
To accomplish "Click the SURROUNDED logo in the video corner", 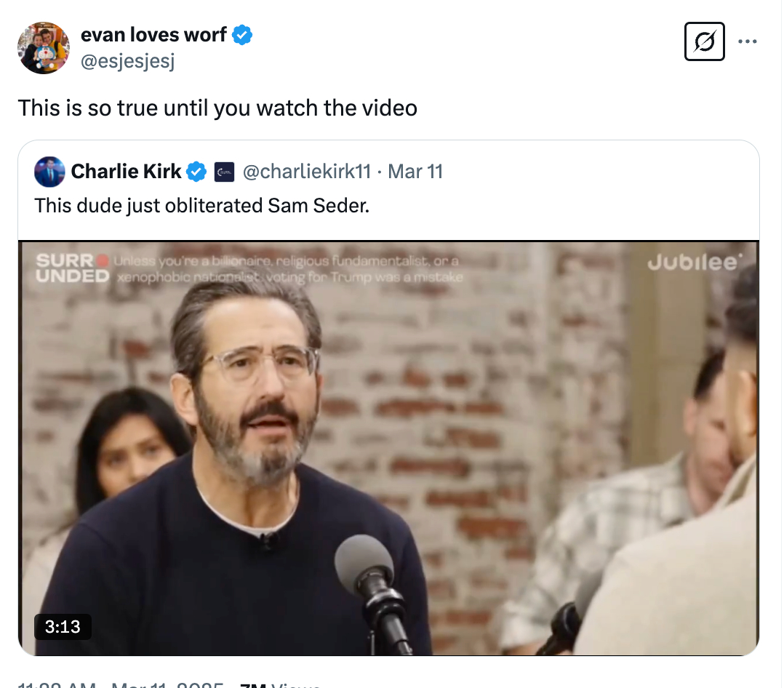I will [73, 268].
